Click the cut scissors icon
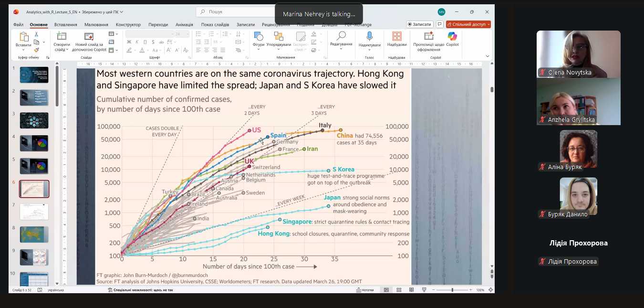Image resolution: width=644 pixels, height=308 pixels. 36,34
